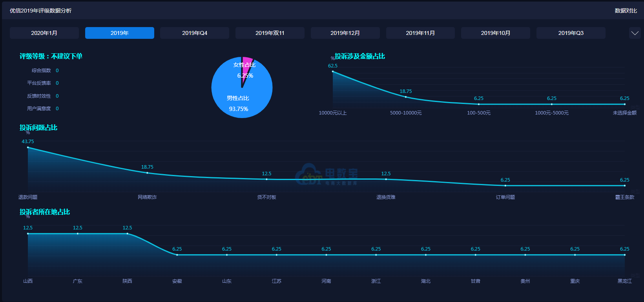Image resolution: width=644 pixels, height=302 pixels.
Task: Open the 2019年双11 tab
Action: 270,33
